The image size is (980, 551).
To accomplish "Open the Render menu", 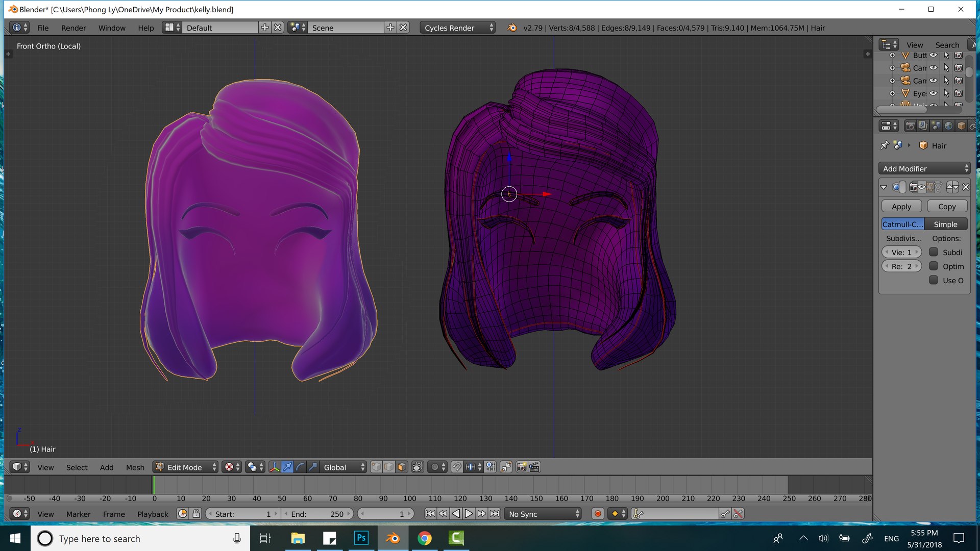I will (73, 28).
